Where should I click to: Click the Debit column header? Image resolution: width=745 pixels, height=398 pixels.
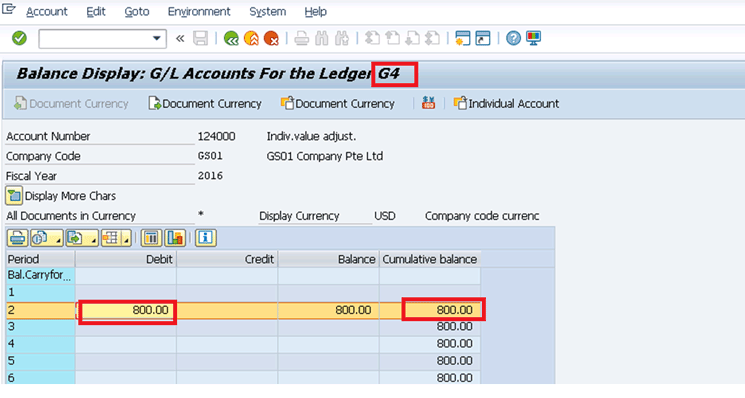(x=126, y=259)
